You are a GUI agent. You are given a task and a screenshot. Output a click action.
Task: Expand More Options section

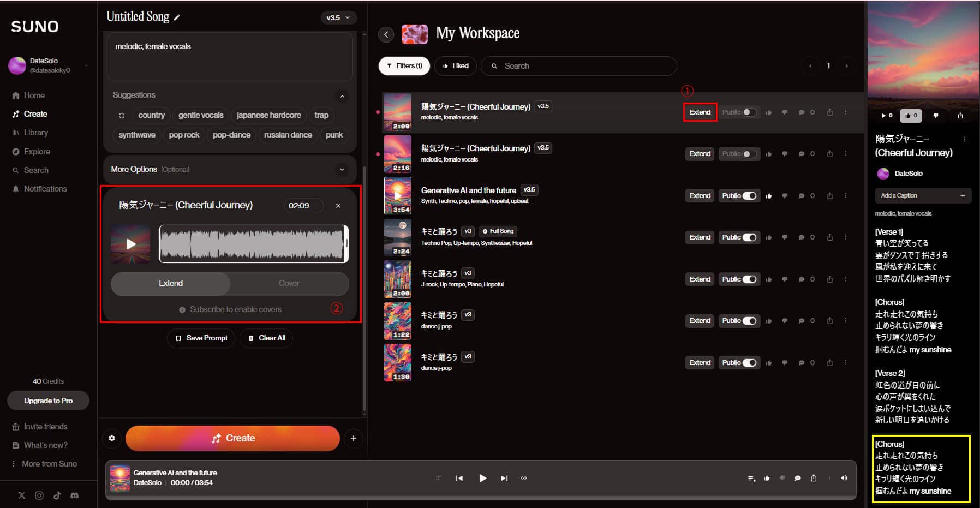point(342,169)
